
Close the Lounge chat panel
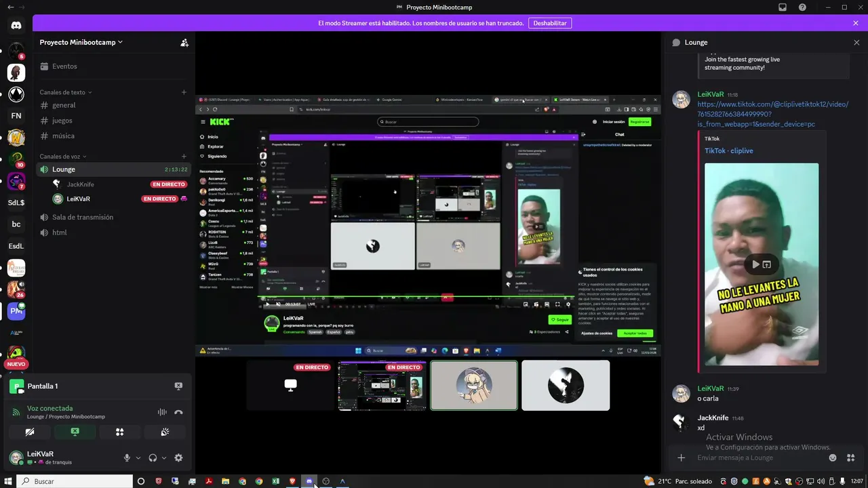tap(856, 42)
